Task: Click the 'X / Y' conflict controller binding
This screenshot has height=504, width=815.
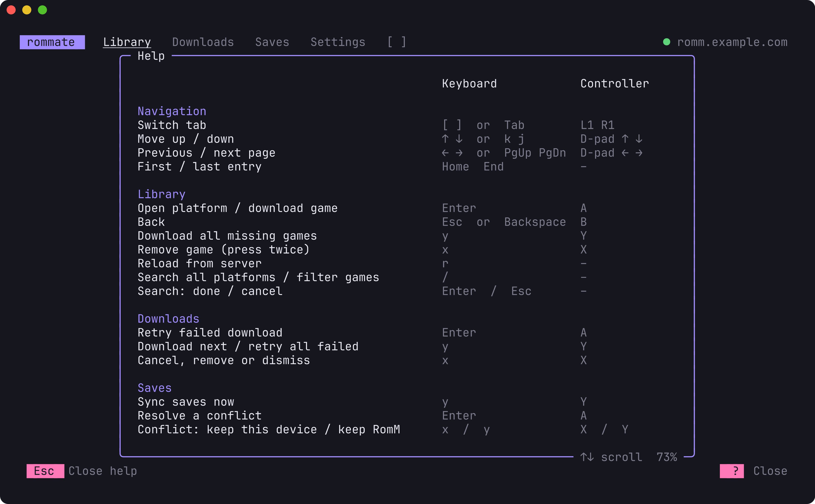Action: tap(604, 430)
